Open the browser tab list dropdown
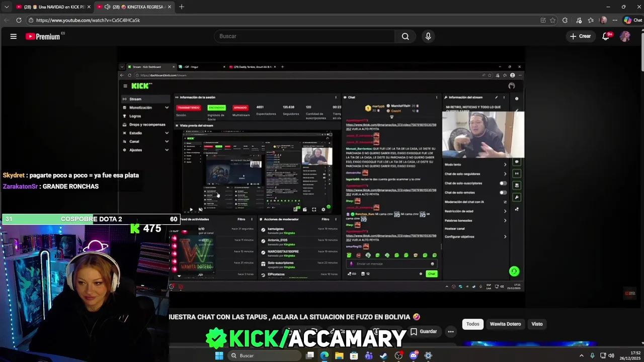This screenshot has height=362, width=644. click(7, 7)
